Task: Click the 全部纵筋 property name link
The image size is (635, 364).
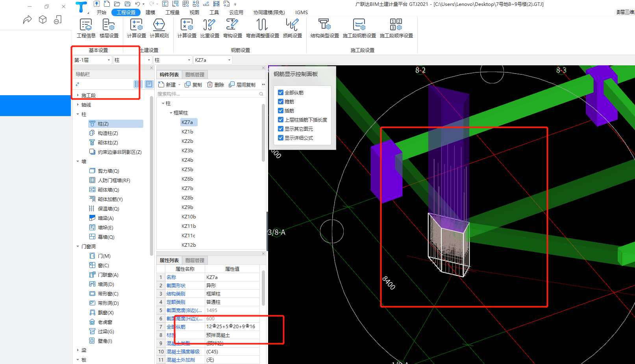Action: click(176, 327)
